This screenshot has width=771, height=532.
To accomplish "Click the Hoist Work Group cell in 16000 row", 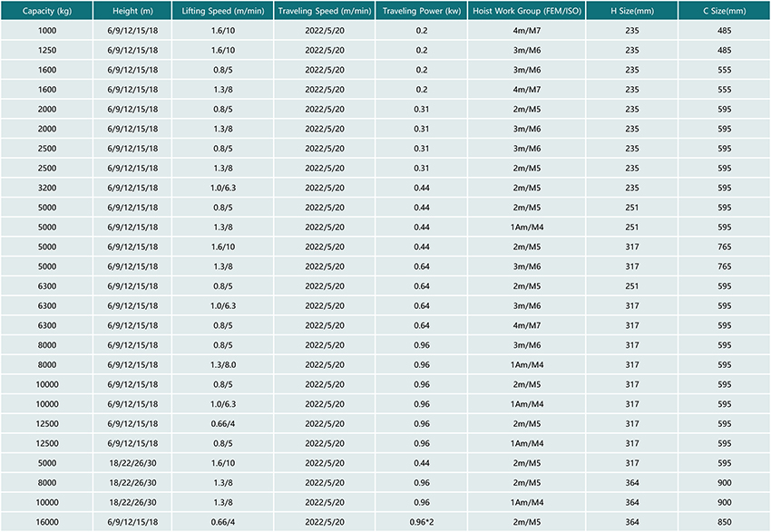I will pyautogui.click(x=527, y=522).
